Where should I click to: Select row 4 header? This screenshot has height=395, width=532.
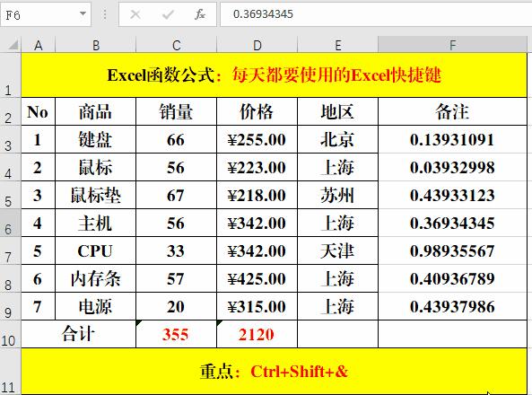[x=10, y=167]
